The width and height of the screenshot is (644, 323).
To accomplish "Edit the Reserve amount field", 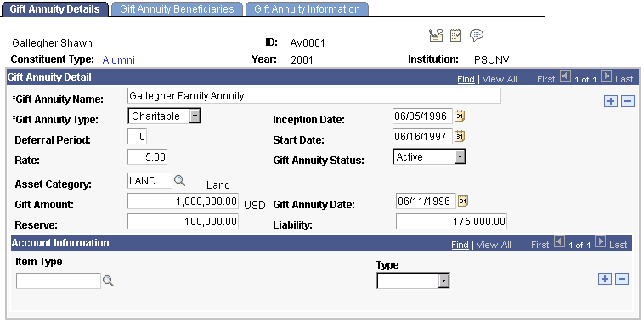I will tap(184, 222).
